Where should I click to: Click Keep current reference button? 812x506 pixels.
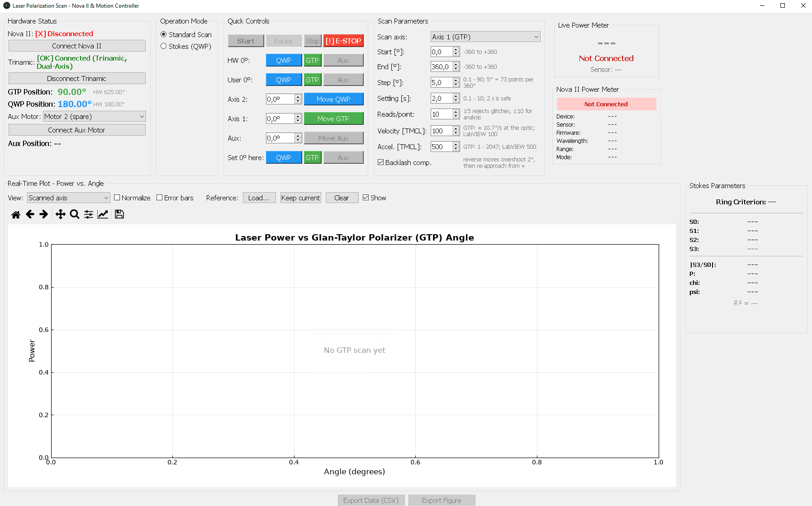(301, 198)
